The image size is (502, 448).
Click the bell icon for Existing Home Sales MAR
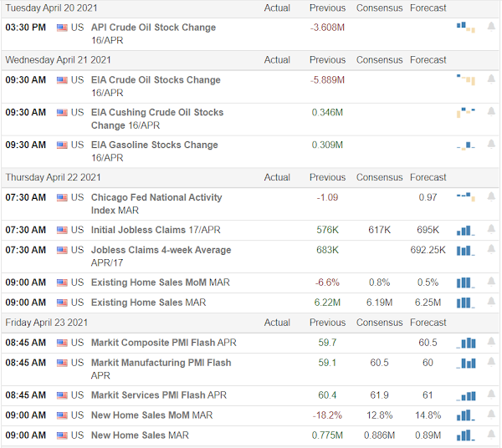click(x=491, y=302)
